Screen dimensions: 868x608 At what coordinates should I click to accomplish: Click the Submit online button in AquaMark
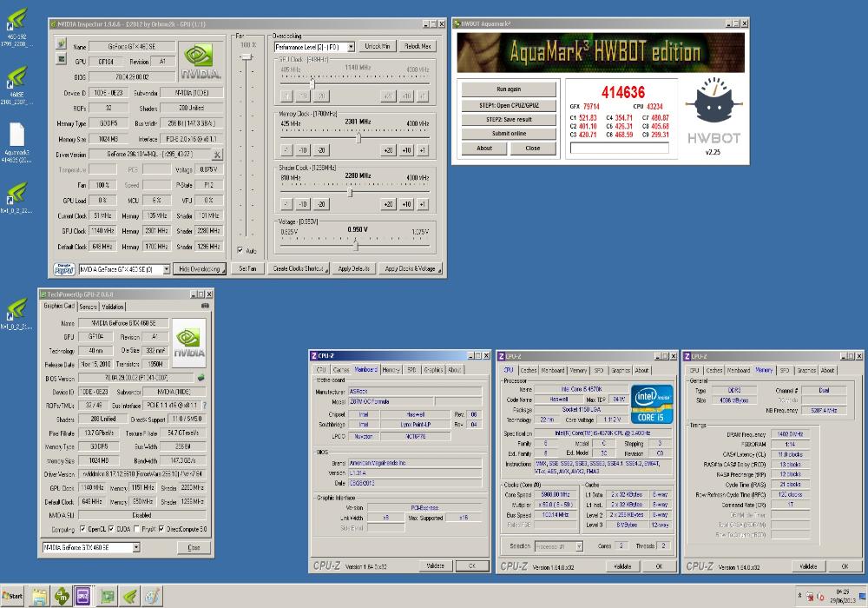(x=509, y=134)
